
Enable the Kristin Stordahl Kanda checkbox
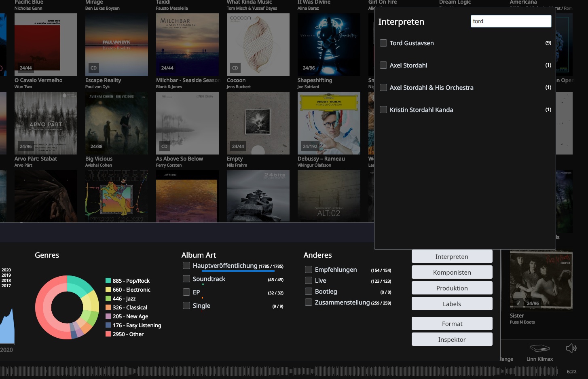(x=383, y=110)
